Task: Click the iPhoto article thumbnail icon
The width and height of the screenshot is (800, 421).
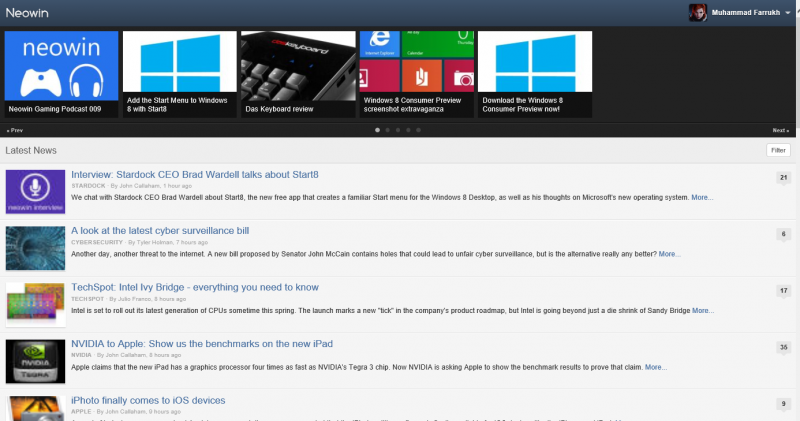Action: tap(35, 409)
